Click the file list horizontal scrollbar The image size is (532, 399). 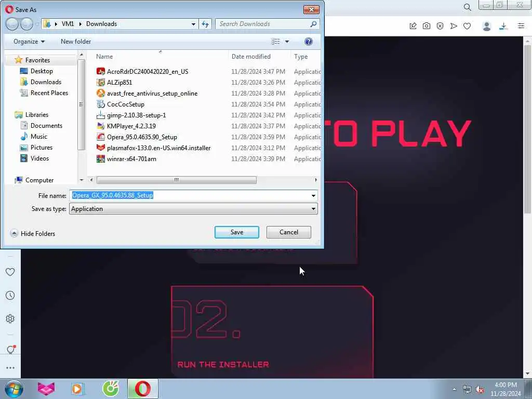click(177, 180)
